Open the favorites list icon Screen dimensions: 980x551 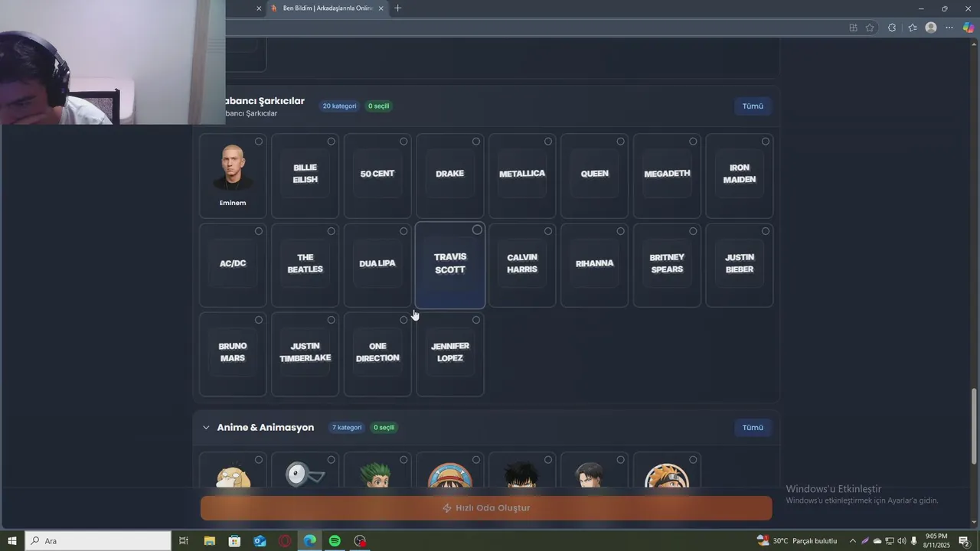tap(913, 28)
